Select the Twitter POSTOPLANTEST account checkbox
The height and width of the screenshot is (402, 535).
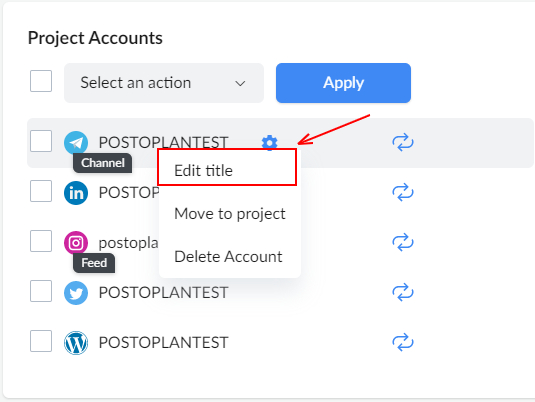tap(41, 291)
